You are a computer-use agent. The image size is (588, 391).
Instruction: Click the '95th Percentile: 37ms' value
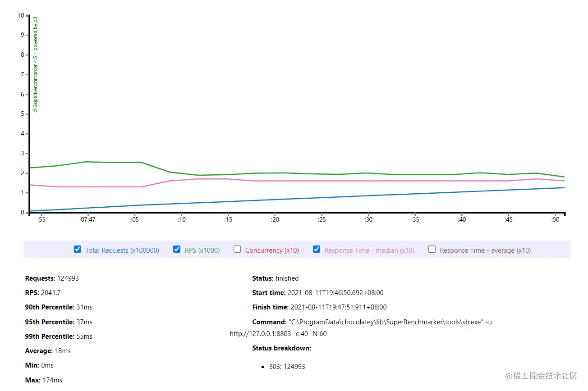59,322
